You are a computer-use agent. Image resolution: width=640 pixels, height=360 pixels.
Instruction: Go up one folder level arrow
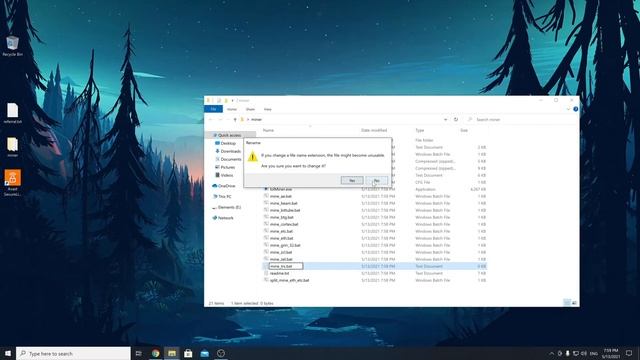point(235,120)
